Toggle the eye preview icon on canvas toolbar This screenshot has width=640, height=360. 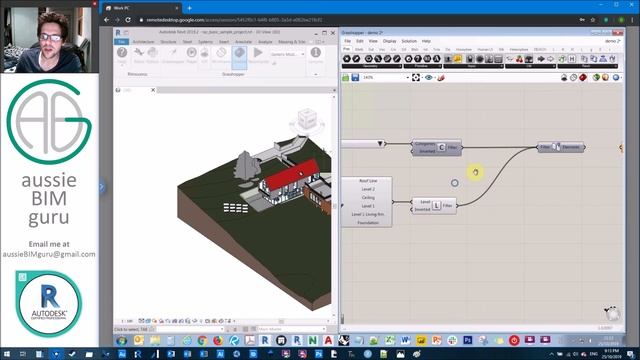coord(429,78)
